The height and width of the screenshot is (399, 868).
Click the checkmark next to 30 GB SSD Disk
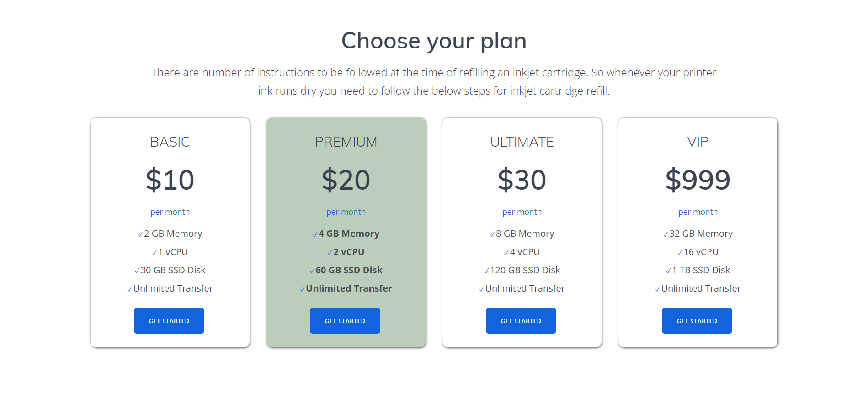137,271
